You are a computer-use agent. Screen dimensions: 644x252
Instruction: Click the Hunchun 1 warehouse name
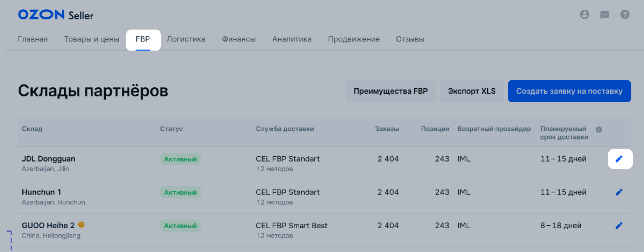[41, 192]
